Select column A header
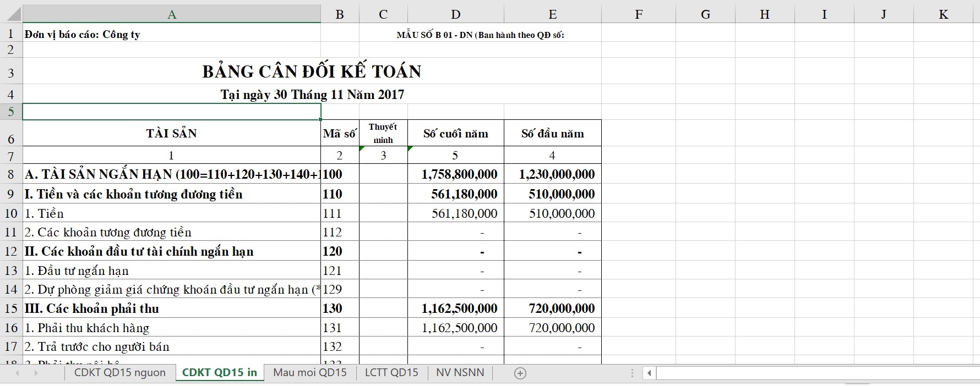 pyautogui.click(x=172, y=14)
